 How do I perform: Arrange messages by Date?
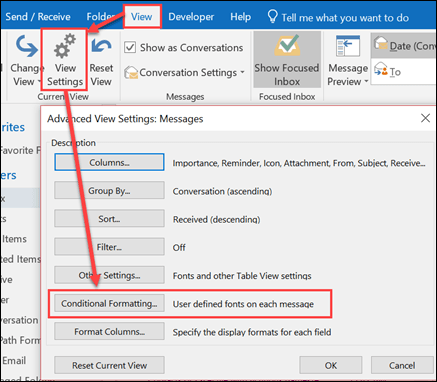[x=404, y=46]
